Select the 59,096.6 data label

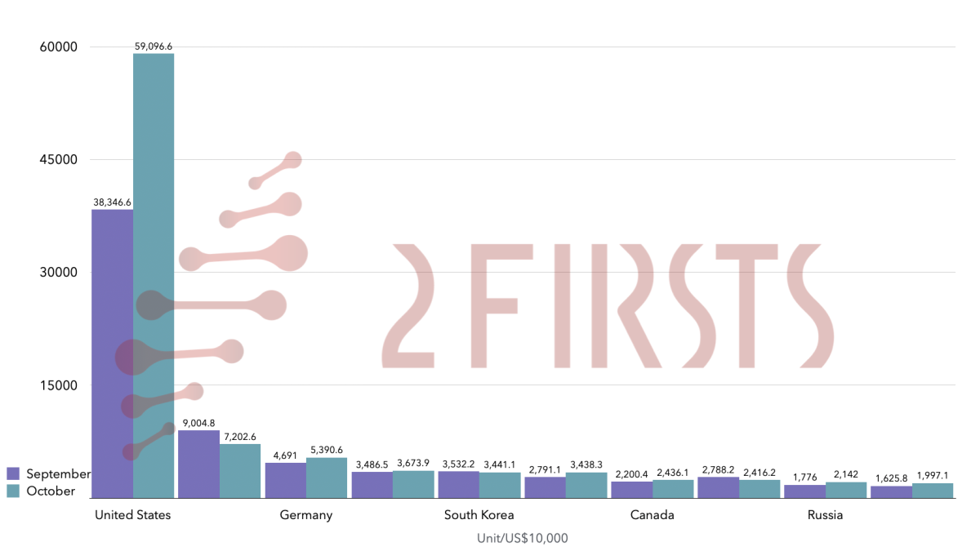pyautogui.click(x=154, y=47)
